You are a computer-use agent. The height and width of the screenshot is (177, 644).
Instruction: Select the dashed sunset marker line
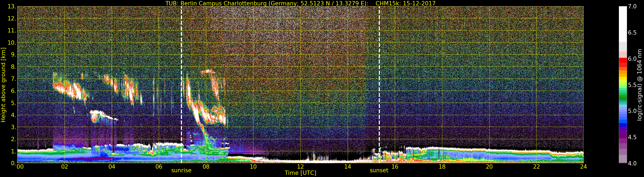(379, 85)
